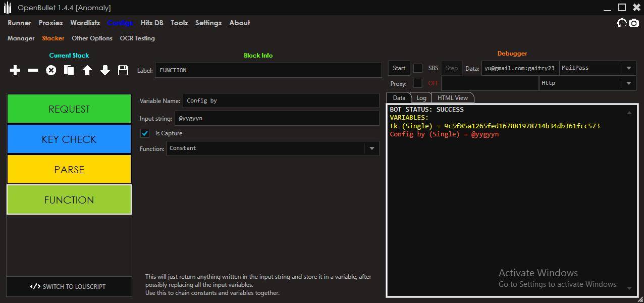This screenshot has height=303, width=644.
Task: Click the floppy disk save icon
Action: point(123,71)
